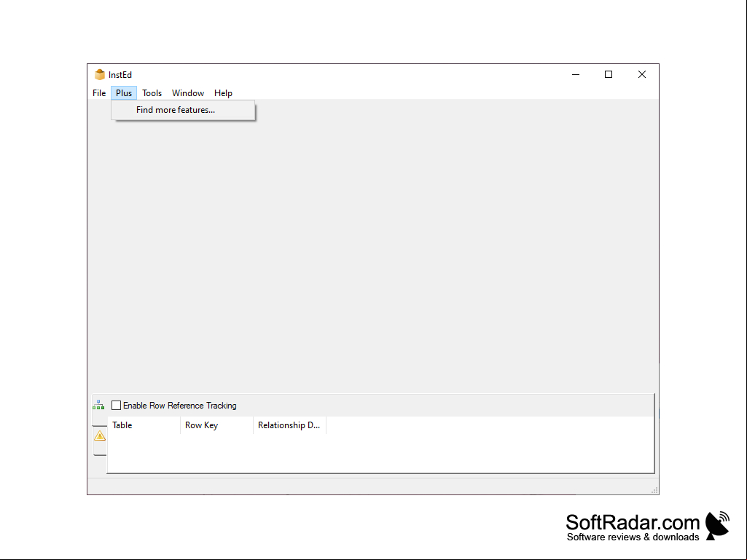Image resolution: width=747 pixels, height=560 pixels.
Task: Close the InstEd window
Action: click(x=642, y=75)
